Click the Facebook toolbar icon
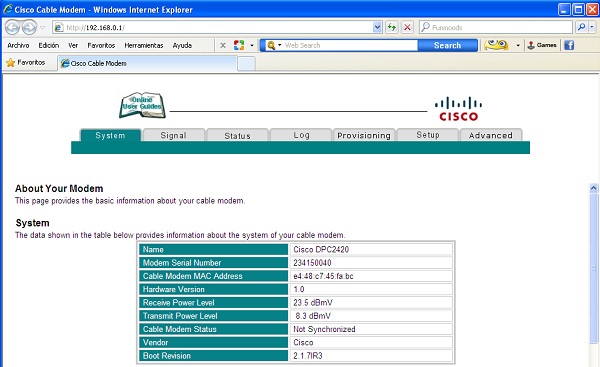This screenshot has width=600, height=367. point(569,45)
